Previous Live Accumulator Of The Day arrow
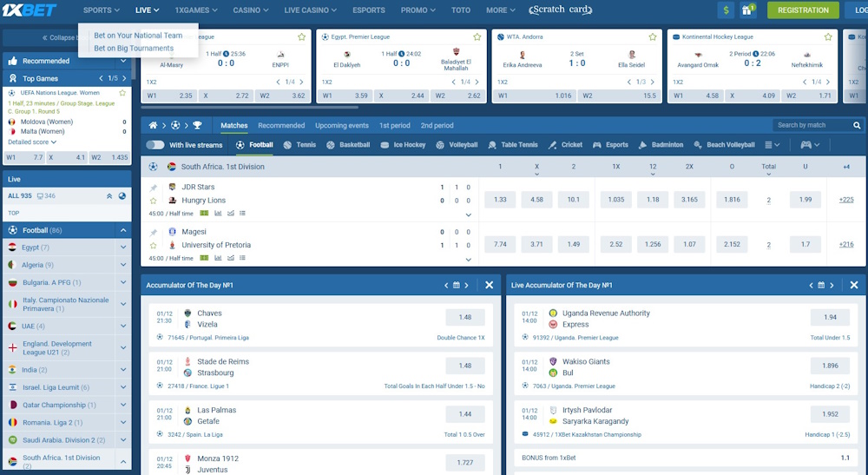 coord(811,285)
